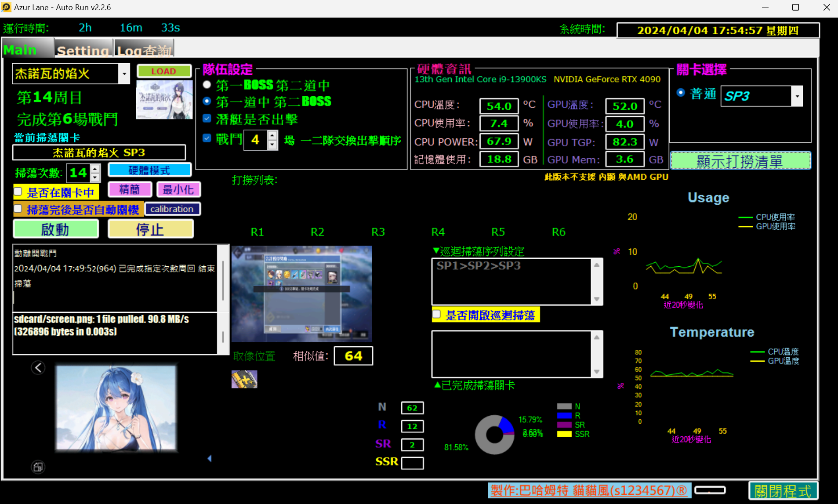Click the calibration button
838x504 pixels.
tap(172, 209)
